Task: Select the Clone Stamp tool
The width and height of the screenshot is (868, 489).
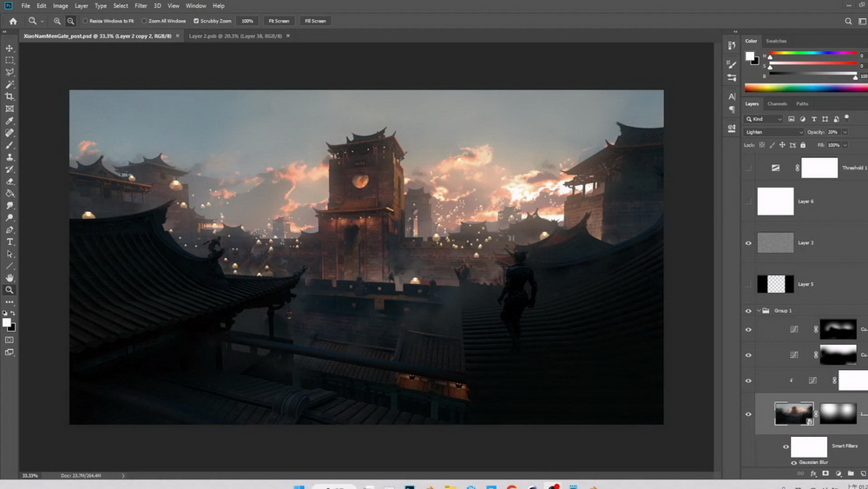Action: (10, 158)
